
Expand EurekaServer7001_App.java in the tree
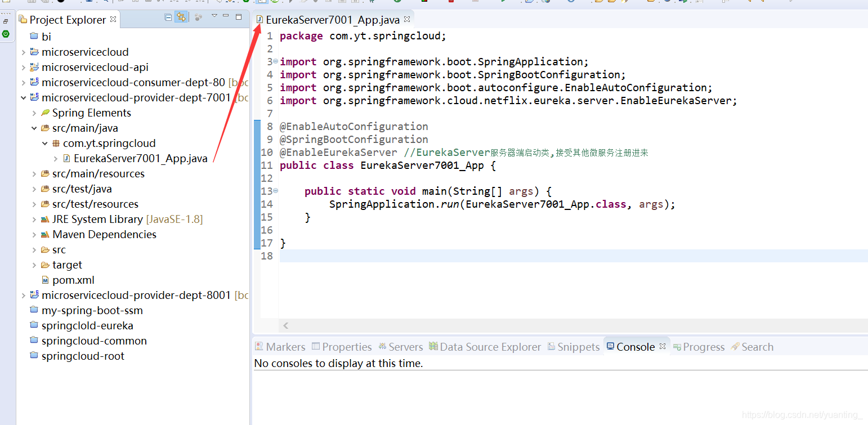coord(55,159)
